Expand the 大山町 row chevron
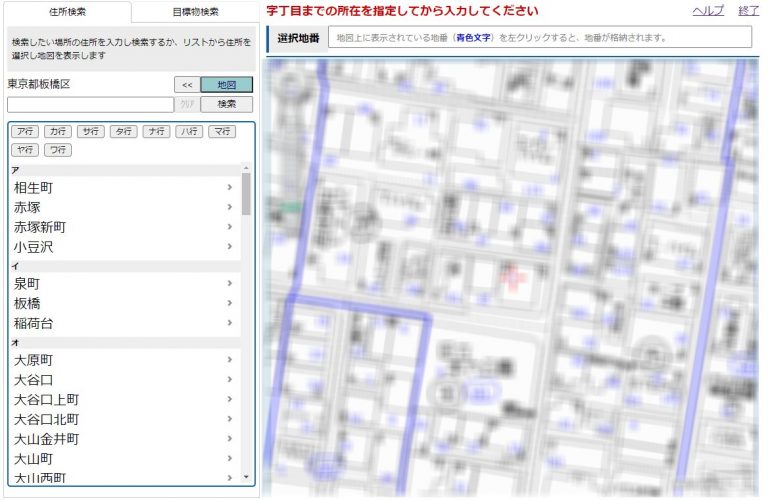This screenshot has height=500, width=768. (x=230, y=458)
